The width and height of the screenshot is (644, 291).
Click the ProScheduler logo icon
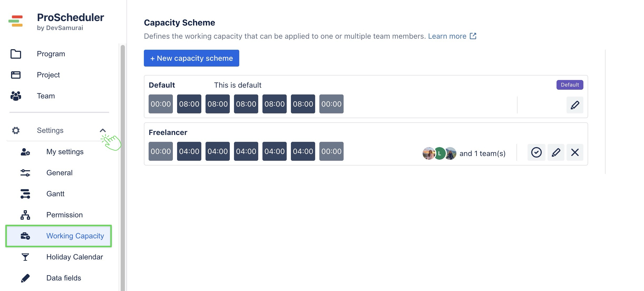coord(16,21)
